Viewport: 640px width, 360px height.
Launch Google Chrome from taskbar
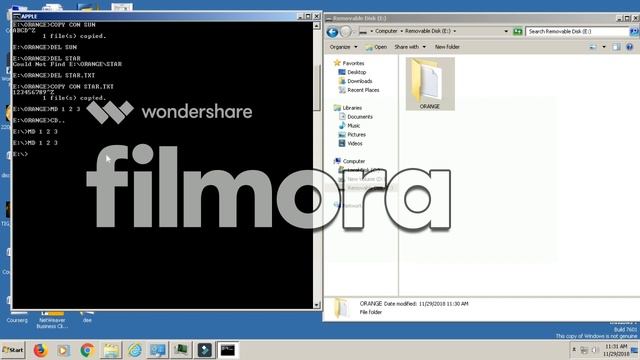[x=87, y=350]
